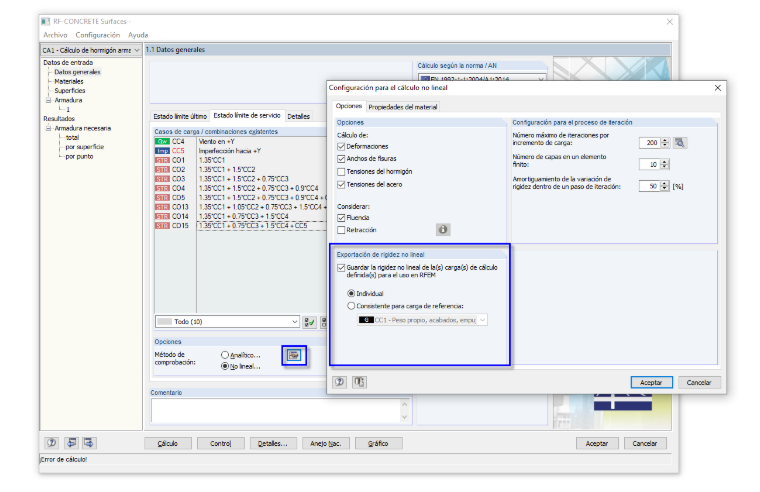
Task: Open Configuración menu
Action: [97, 35]
